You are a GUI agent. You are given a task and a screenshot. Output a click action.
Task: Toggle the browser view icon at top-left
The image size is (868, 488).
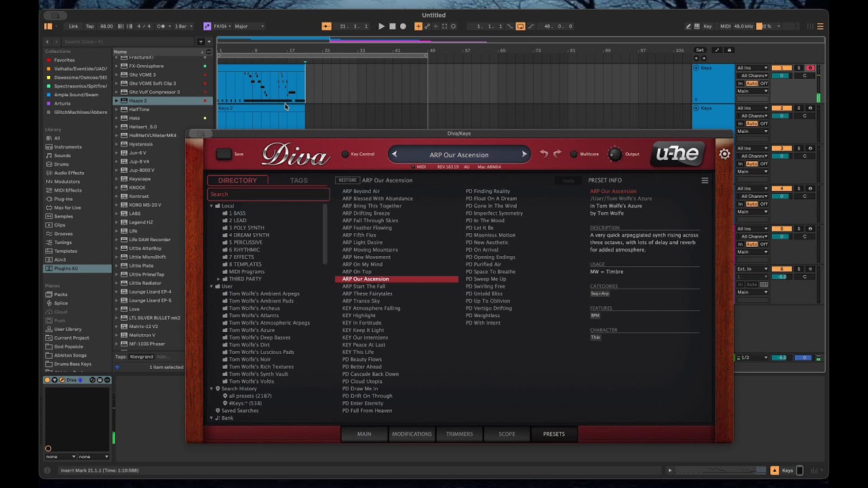pyautogui.click(x=48, y=26)
